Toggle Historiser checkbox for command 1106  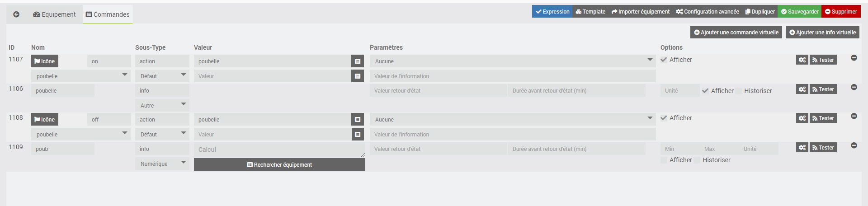739,91
